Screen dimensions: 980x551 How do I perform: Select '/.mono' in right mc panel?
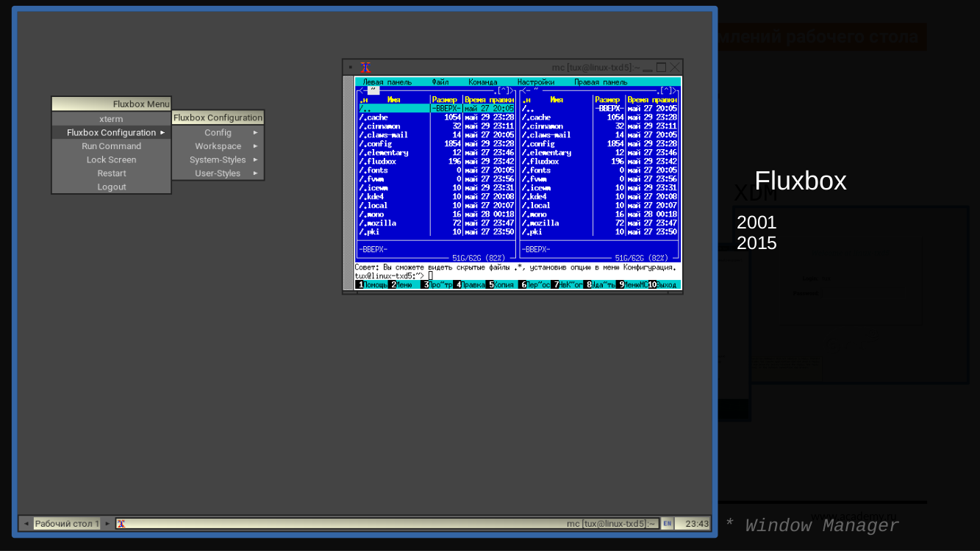click(x=600, y=215)
